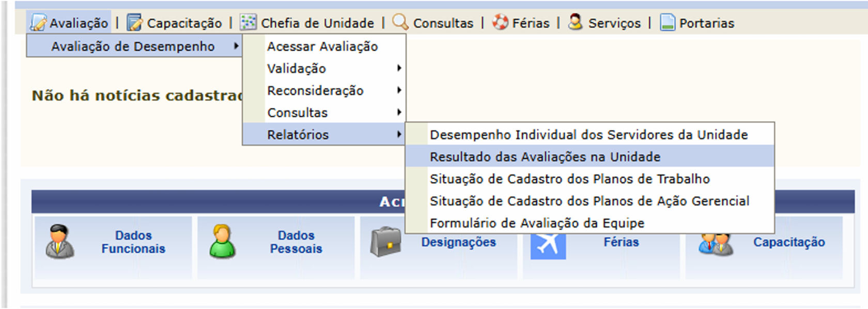Viewport: 868px width, 309px height.
Task: Expand the Validação submenu
Action: [324, 68]
